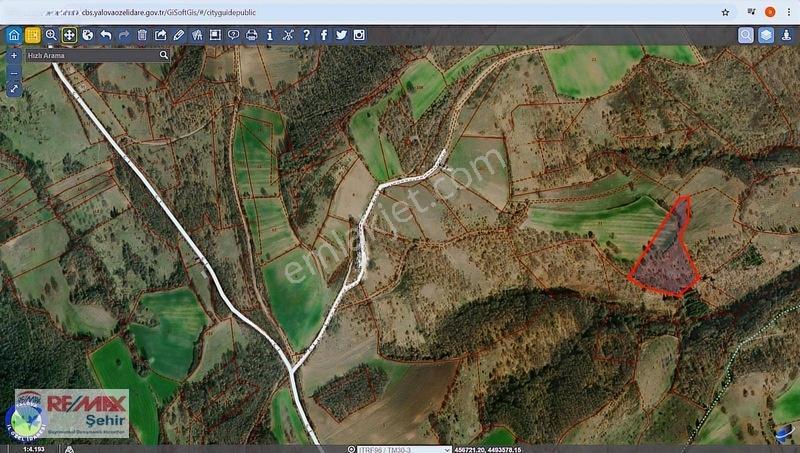
Task: Click the Hızlı Arama search field
Action: coord(92,55)
